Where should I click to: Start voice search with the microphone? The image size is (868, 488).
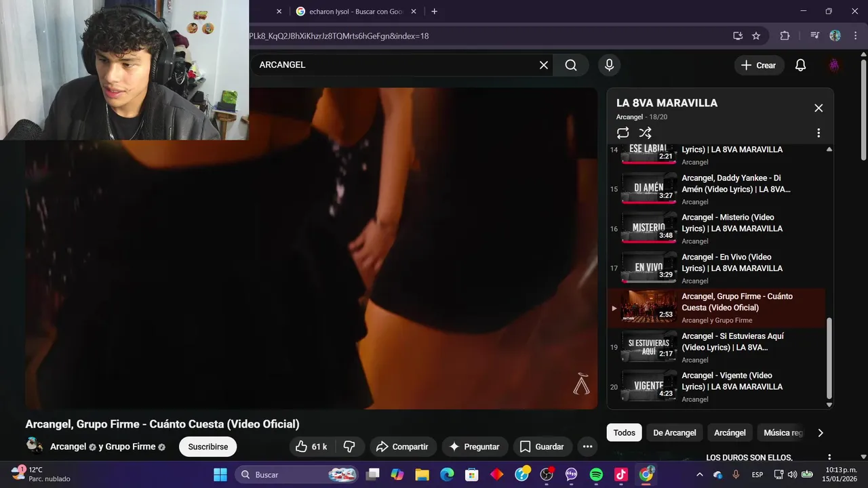(609, 65)
